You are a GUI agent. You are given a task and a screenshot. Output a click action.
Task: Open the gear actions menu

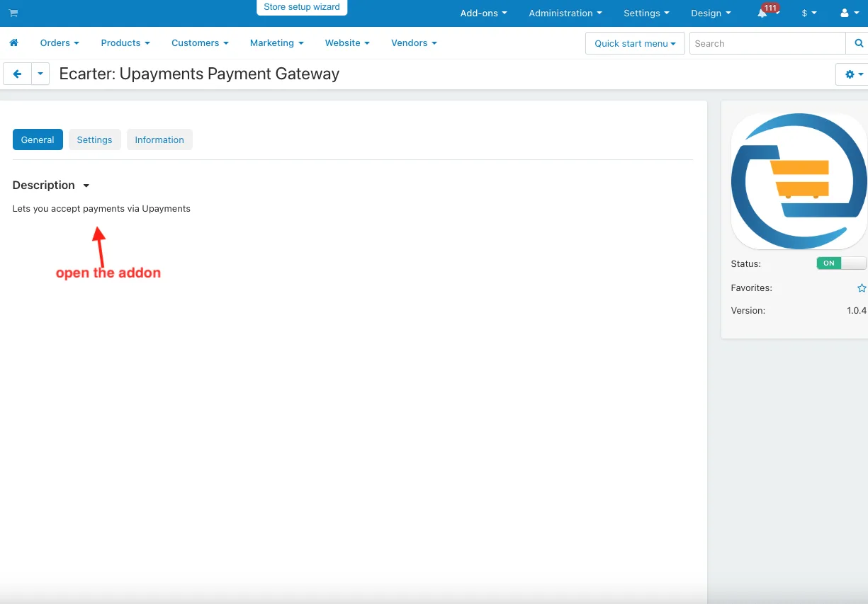pos(853,74)
